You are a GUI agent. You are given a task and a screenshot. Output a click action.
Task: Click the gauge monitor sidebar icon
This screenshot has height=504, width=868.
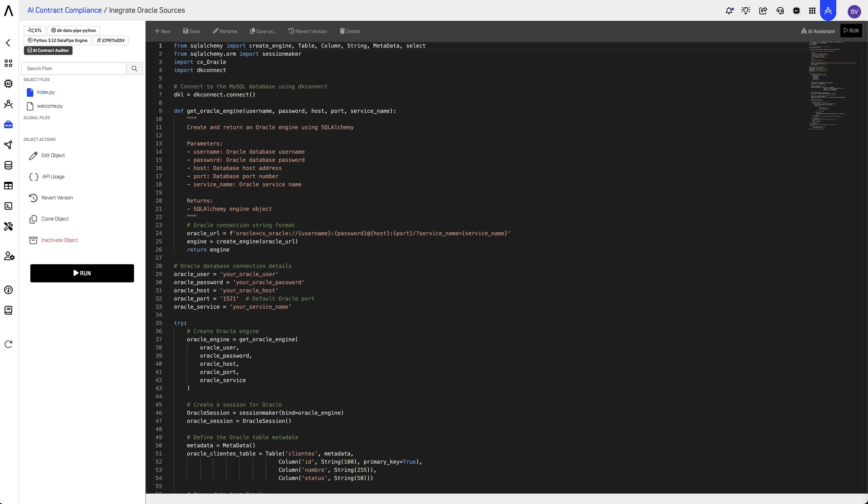8,290
